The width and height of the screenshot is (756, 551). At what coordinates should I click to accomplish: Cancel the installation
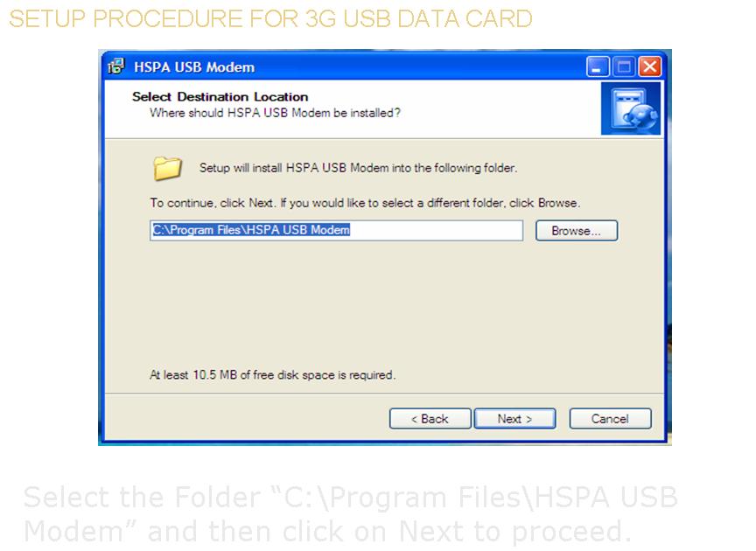click(610, 418)
